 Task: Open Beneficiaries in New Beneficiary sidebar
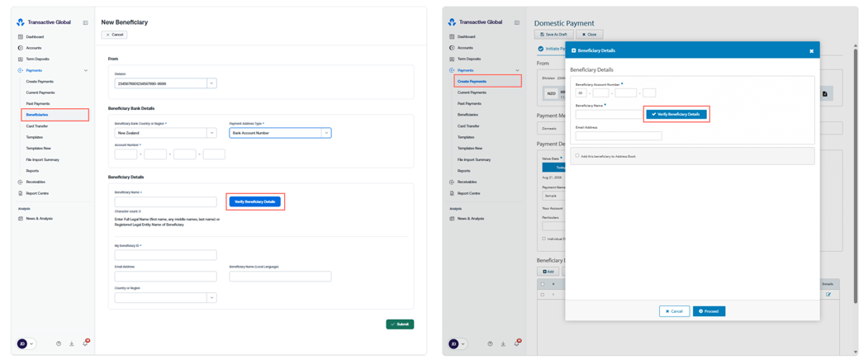pyautogui.click(x=37, y=115)
